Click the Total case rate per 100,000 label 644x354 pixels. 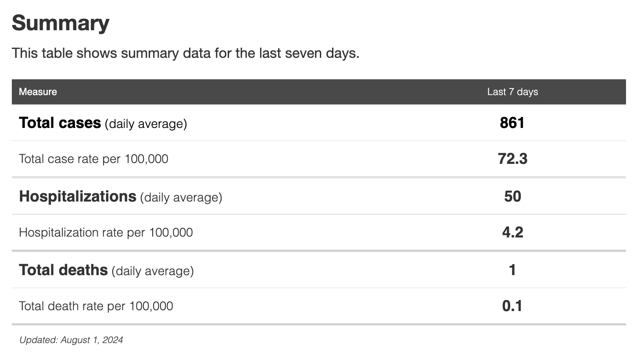[x=93, y=159]
